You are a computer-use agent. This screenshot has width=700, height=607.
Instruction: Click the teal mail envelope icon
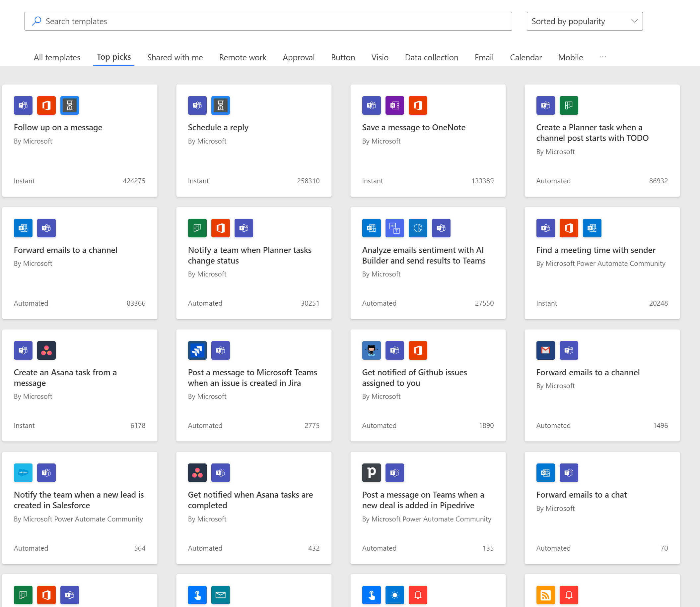[220, 595]
